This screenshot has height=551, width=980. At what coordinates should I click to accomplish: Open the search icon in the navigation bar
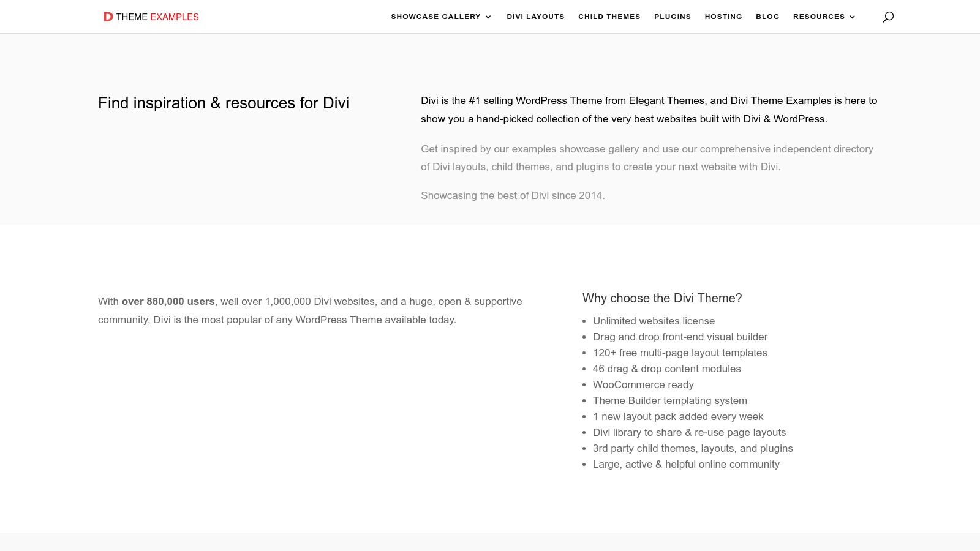click(x=888, y=17)
